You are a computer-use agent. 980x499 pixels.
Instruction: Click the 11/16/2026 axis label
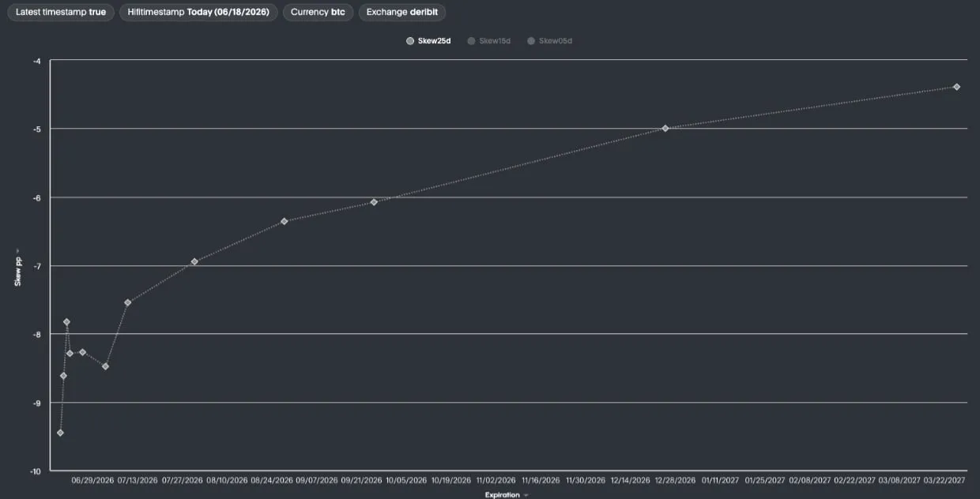click(x=541, y=480)
